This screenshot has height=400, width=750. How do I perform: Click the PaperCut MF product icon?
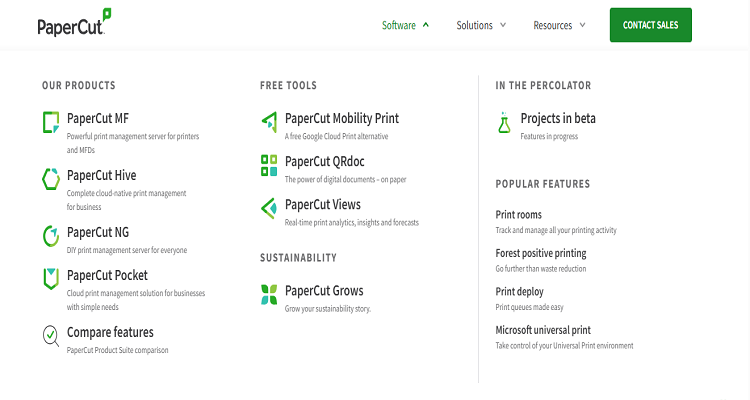pyautogui.click(x=51, y=123)
